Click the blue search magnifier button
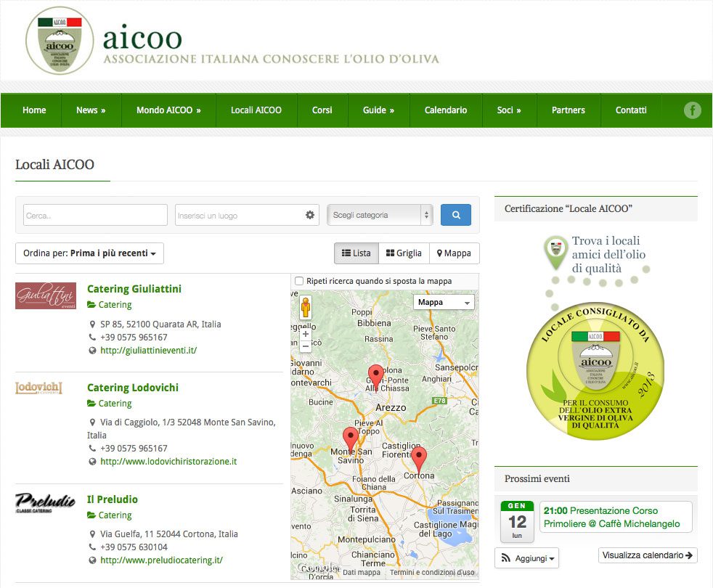Screen dimensions: 713x588 (455, 215)
